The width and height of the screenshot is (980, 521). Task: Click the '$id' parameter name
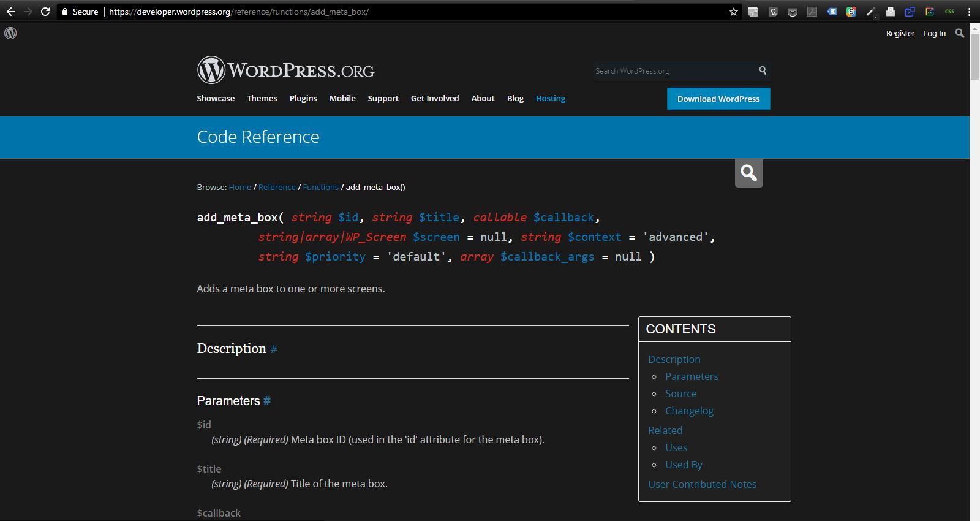[204, 425]
